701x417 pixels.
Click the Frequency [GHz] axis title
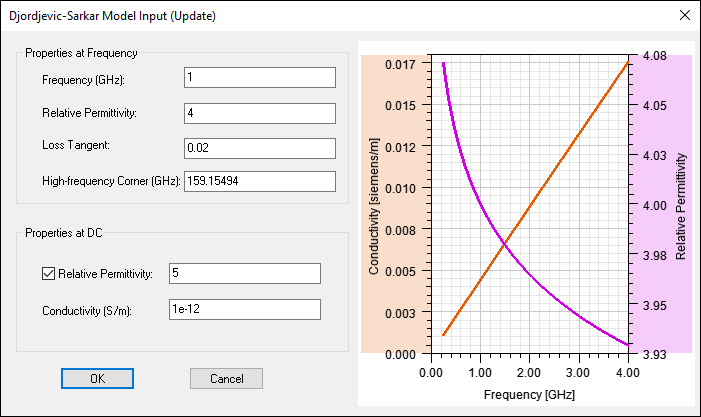[529, 395]
